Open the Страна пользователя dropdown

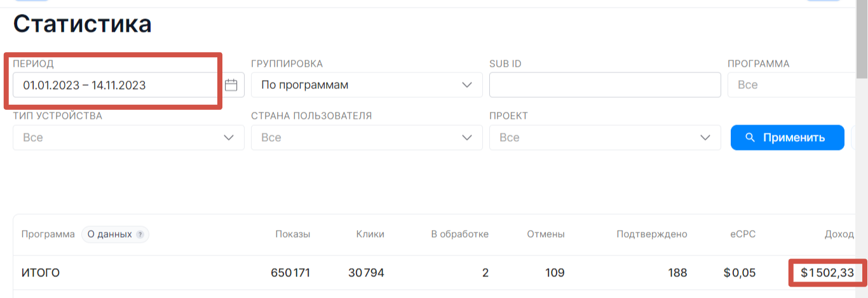click(367, 137)
